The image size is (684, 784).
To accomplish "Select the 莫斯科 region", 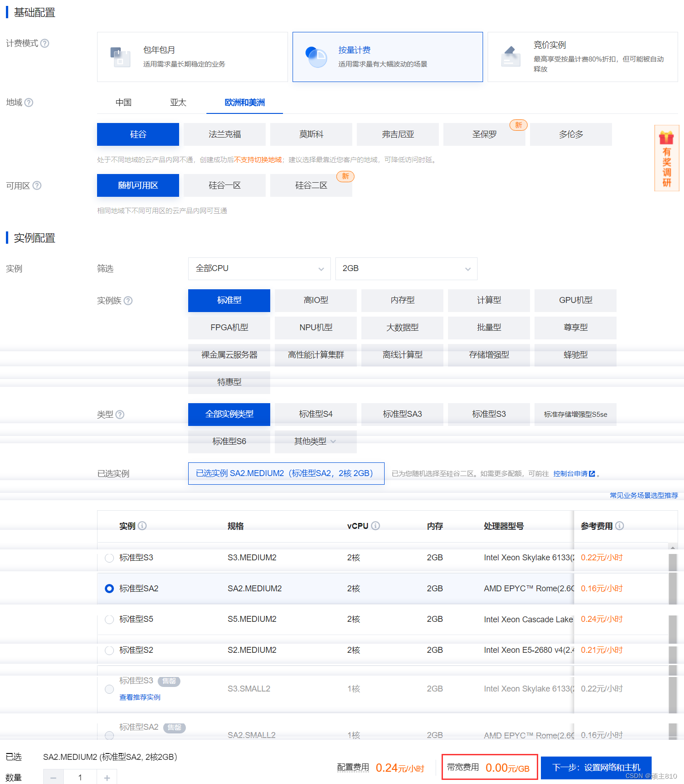I will click(311, 134).
